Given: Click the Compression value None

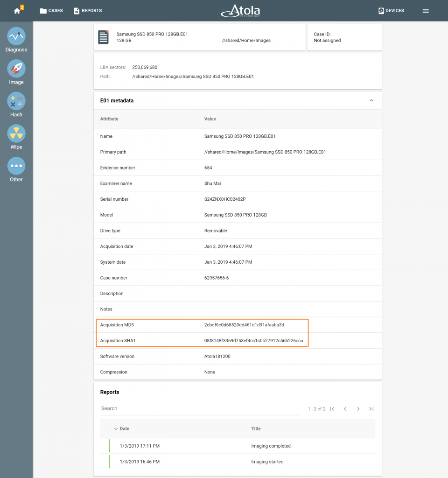Looking at the screenshot, I should (x=210, y=372).
